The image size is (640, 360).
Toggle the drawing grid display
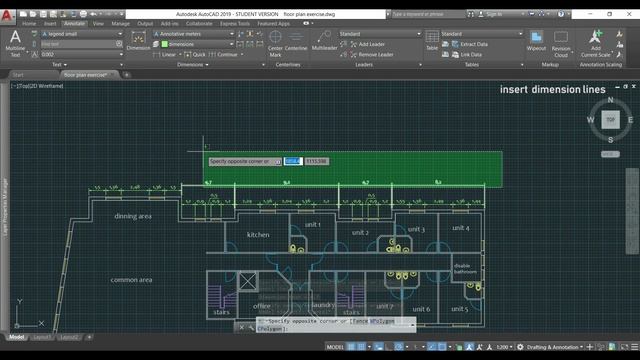point(351,347)
